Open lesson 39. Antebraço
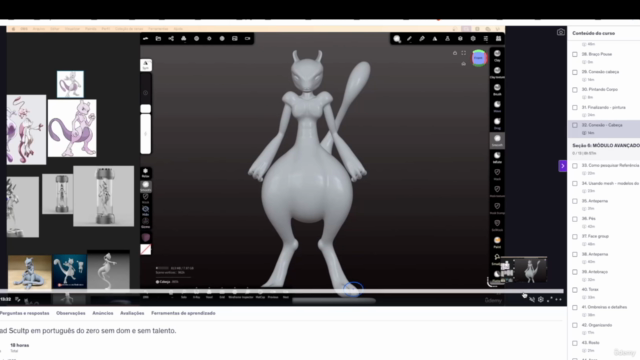The image size is (640, 360). (x=595, y=272)
